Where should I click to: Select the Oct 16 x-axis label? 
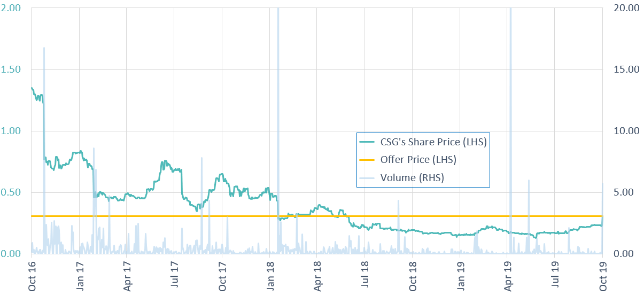coord(32,276)
